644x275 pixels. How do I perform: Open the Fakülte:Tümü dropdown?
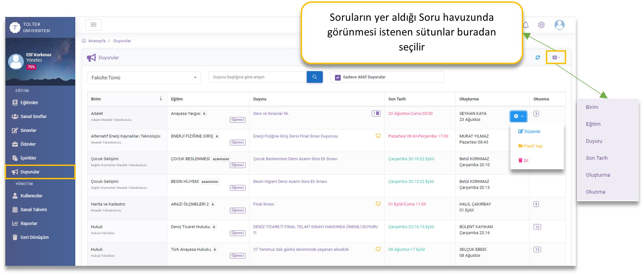[x=144, y=78]
